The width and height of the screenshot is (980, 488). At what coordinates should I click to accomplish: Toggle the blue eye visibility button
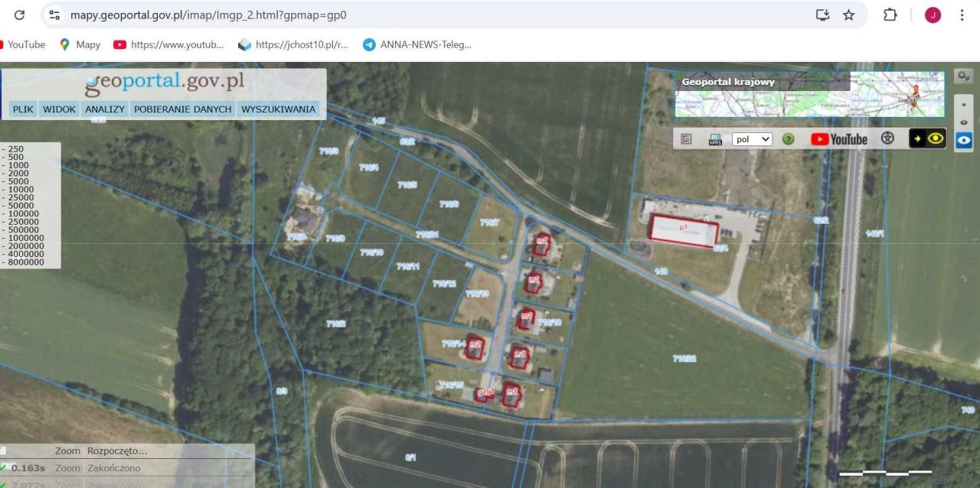(x=964, y=141)
